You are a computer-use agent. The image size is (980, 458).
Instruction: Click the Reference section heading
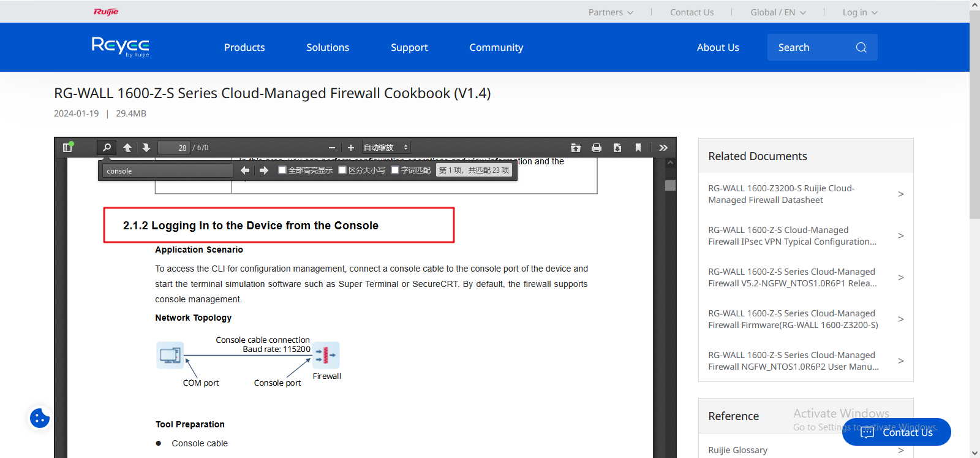[x=734, y=416]
